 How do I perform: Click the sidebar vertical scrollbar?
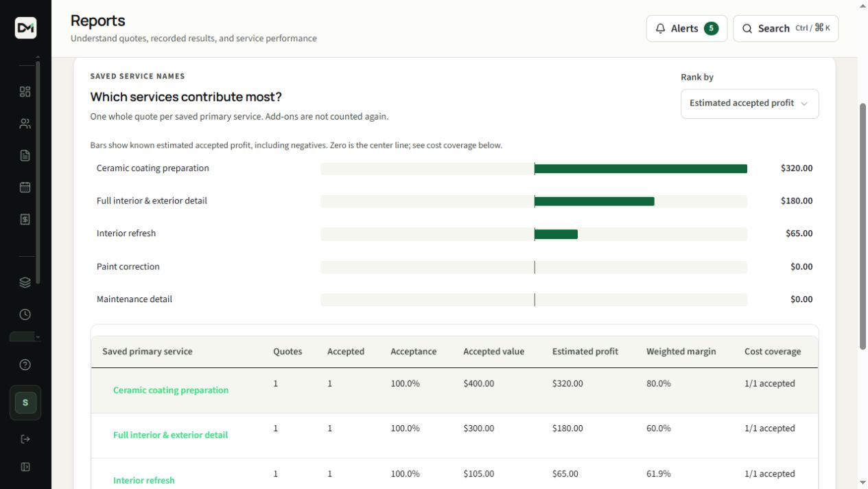coord(38,172)
